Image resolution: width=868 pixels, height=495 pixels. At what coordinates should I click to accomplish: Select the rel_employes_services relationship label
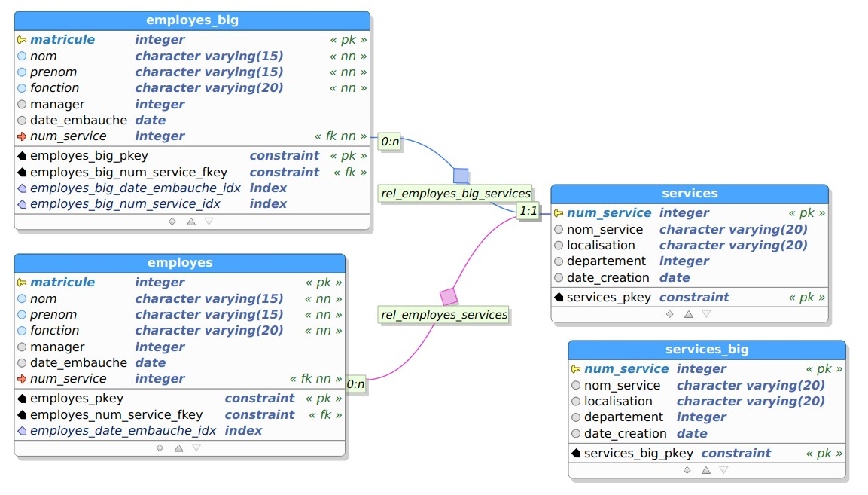[x=443, y=315]
